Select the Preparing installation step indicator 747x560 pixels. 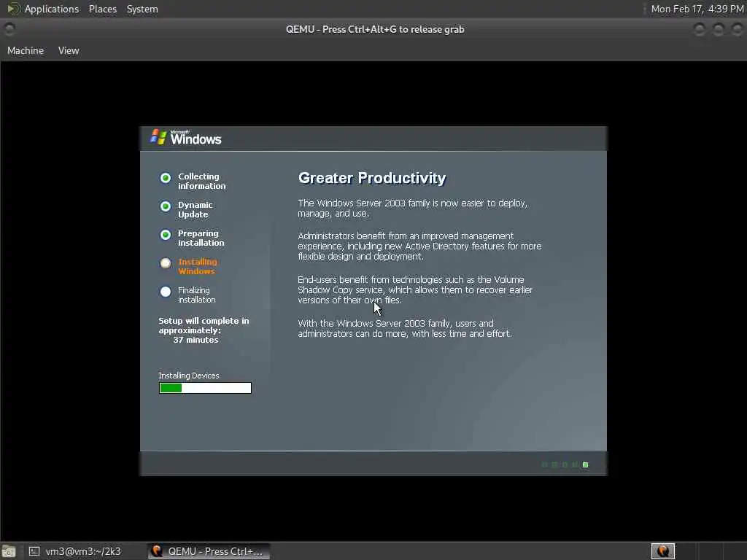pos(166,235)
